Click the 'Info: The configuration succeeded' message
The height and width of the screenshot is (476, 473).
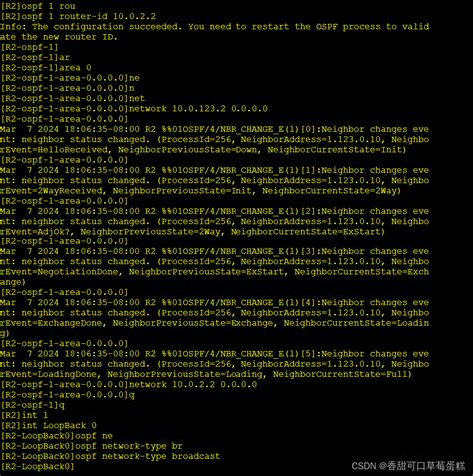[91, 27]
